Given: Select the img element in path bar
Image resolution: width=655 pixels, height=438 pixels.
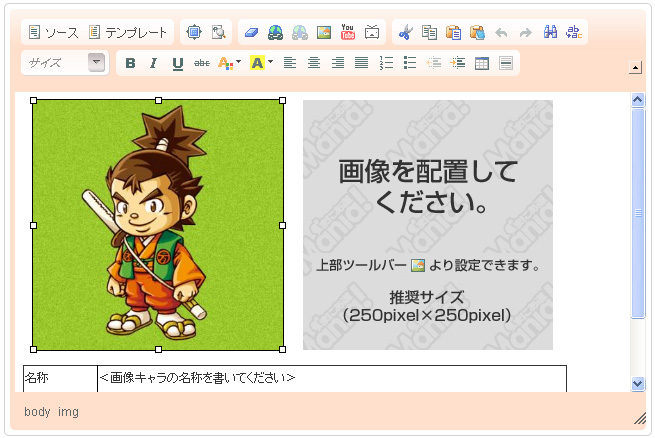Looking at the screenshot, I should point(68,412).
